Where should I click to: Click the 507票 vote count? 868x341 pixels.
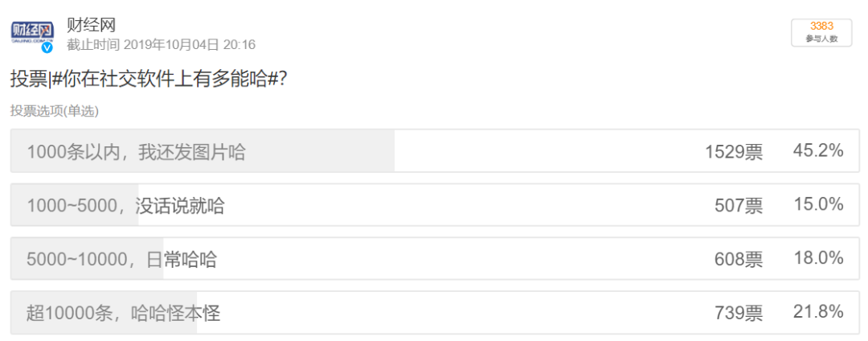[x=739, y=206]
